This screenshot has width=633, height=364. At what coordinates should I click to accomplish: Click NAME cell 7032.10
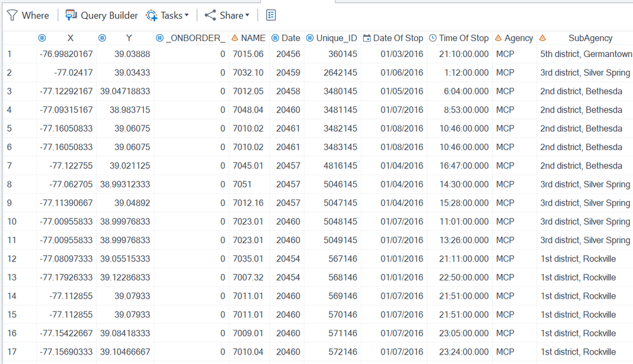pyautogui.click(x=248, y=73)
